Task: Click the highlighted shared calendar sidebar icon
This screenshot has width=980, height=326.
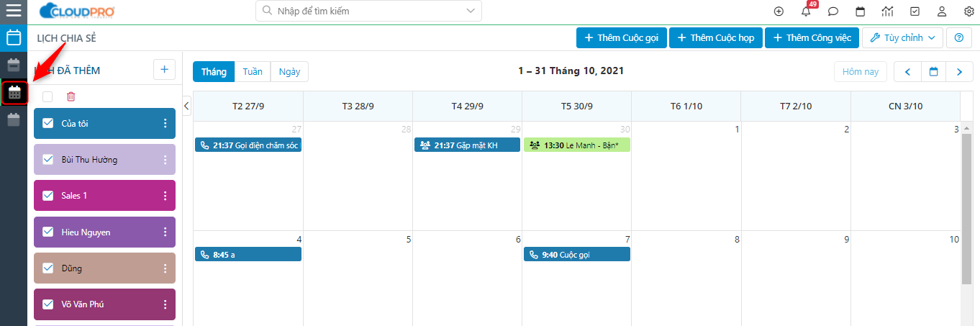Action: tap(14, 92)
